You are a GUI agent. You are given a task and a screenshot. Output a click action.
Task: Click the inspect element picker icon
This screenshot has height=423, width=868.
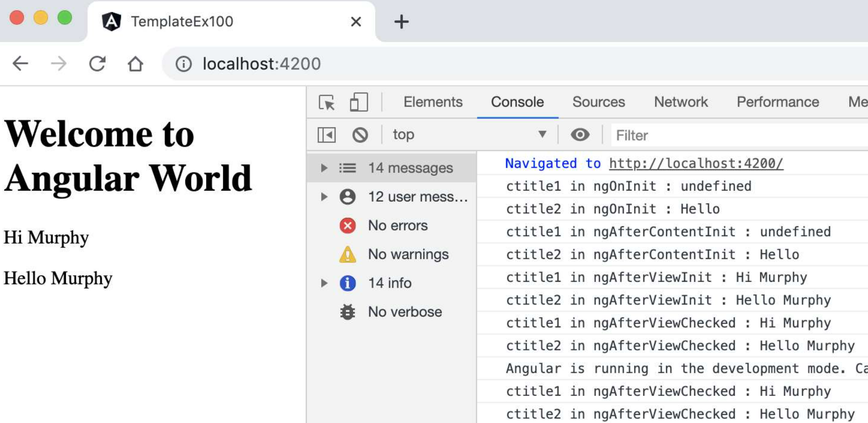click(x=326, y=102)
